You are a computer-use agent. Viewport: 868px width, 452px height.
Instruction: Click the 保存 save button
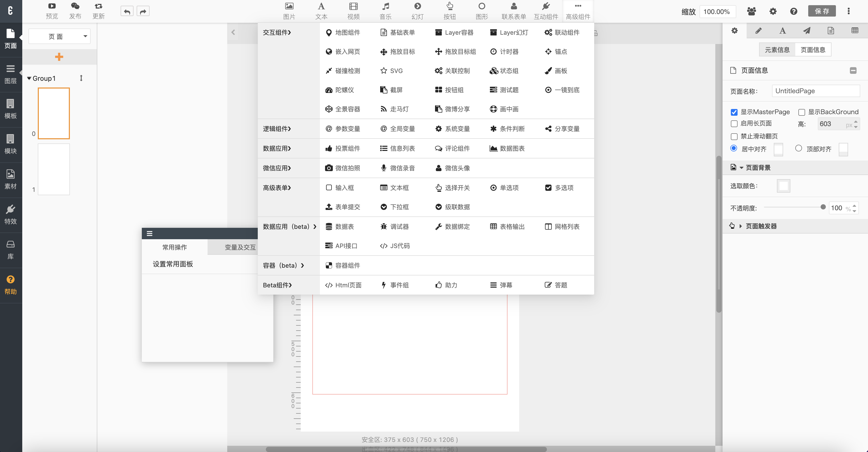click(x=822, y=11)
